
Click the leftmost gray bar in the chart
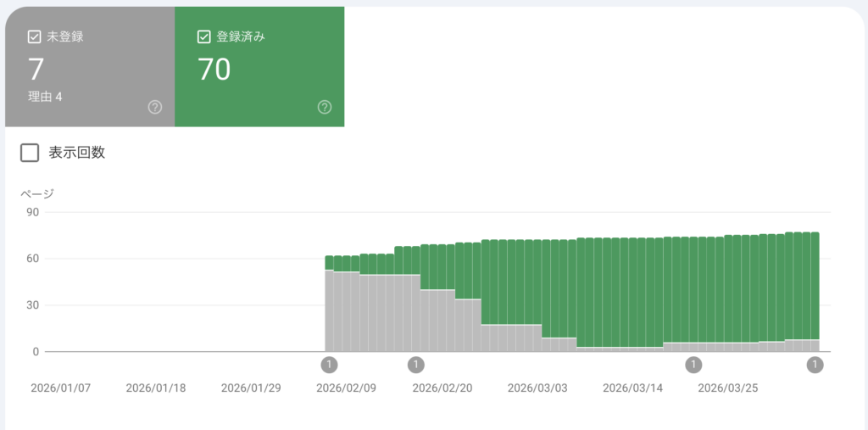(329, 310)
